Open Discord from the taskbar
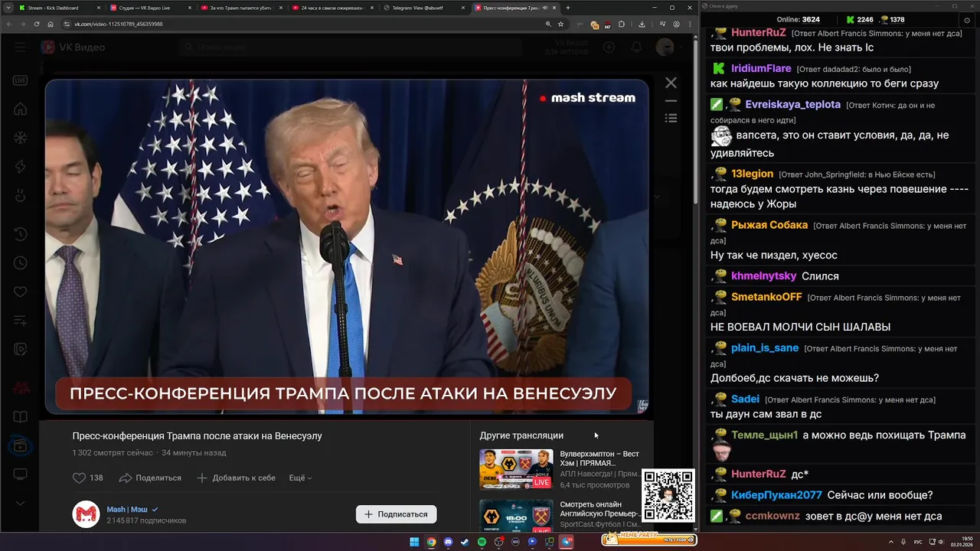Viewport: 980px width, 551px height. tap(448, 542)
